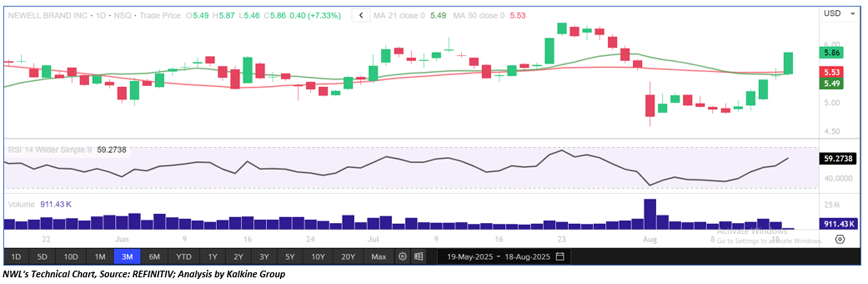Image resolution: width=868 pixels, height=284 pixels.
Task: Open range settings gear icon beside Max
Action: [x=403, y=257]
